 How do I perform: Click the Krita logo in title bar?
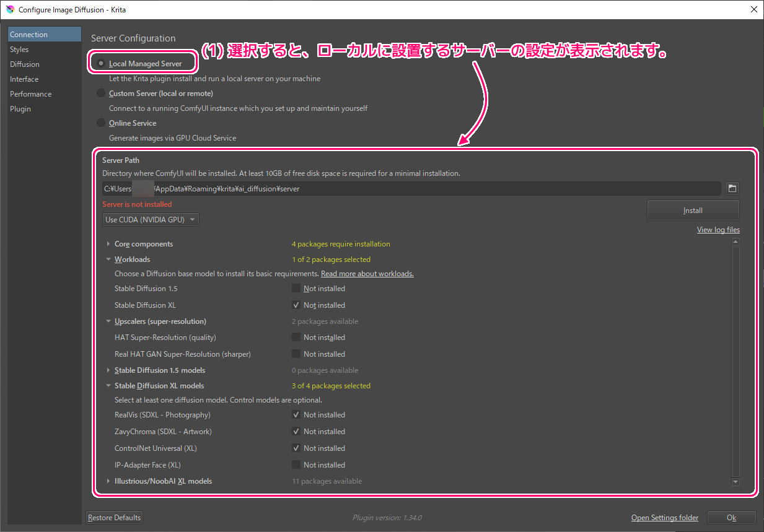(x=10, y=10)
